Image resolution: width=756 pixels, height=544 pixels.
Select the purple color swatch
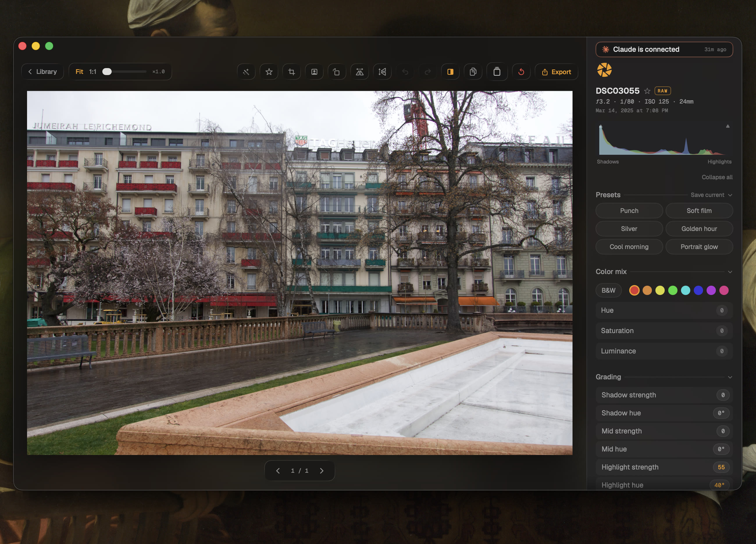click(x=711, y=290)
